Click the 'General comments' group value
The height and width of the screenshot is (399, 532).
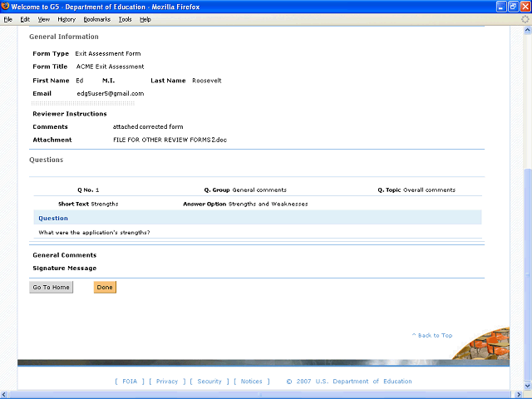pyautogui.click(x=259, y=190)
